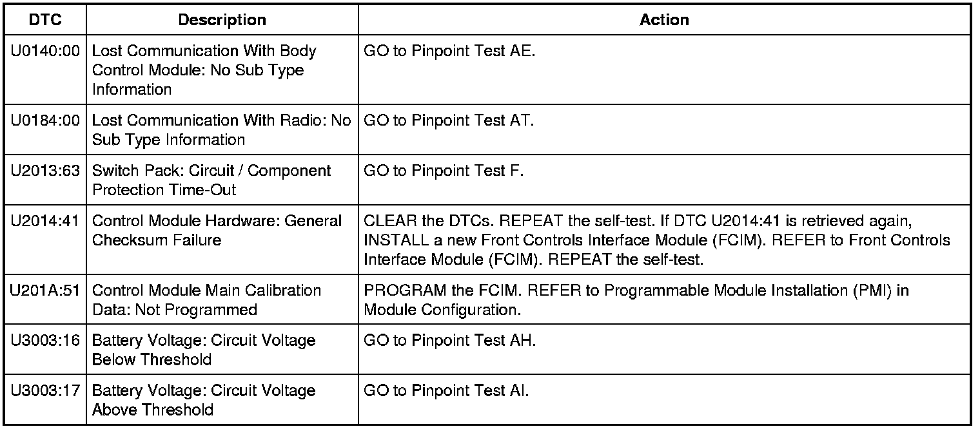This screenshot has width=980, height=429.
Task: Select DTC code U0140:00
Action: (45, 51)
